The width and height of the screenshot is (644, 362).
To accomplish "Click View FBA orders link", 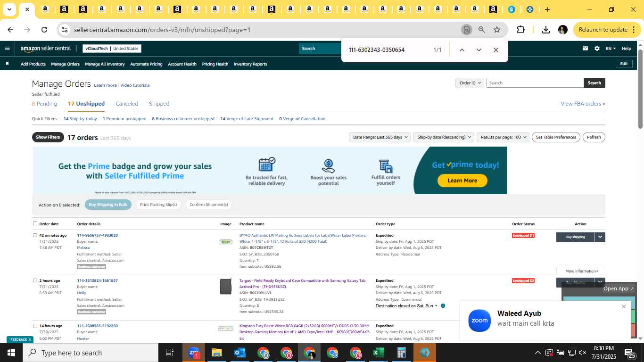I will [x=583, y=104].
